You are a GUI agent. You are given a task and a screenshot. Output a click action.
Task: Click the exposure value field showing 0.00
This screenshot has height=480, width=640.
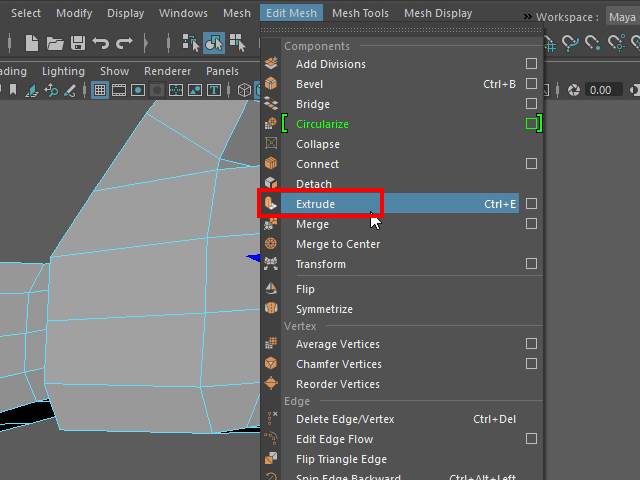600,90
